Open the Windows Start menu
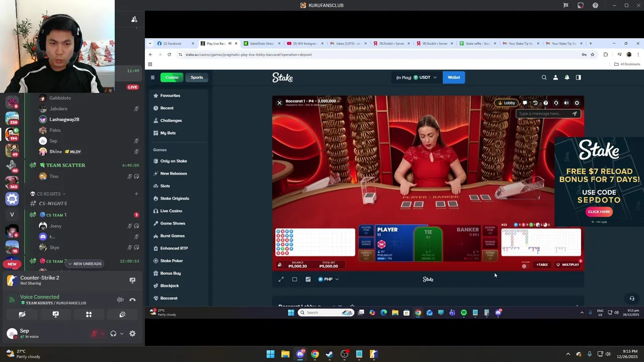This screenshot has height=362, width=644. tap(270, 354)
